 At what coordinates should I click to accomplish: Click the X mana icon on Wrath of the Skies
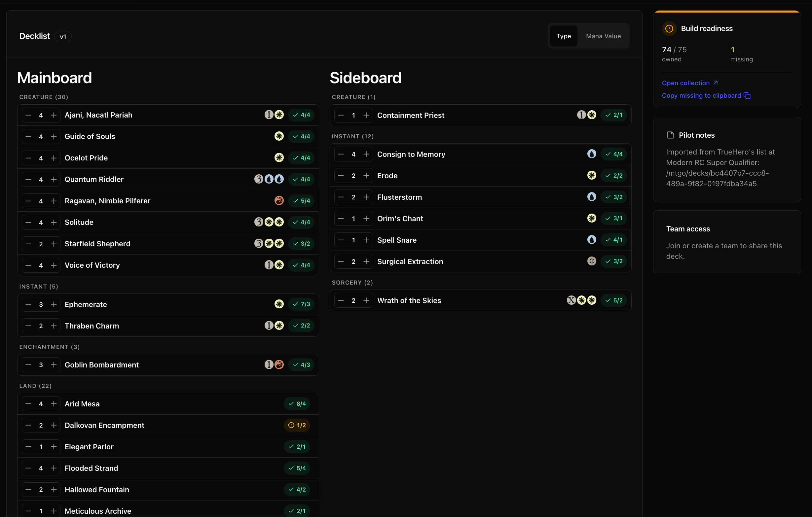(571, 300)
